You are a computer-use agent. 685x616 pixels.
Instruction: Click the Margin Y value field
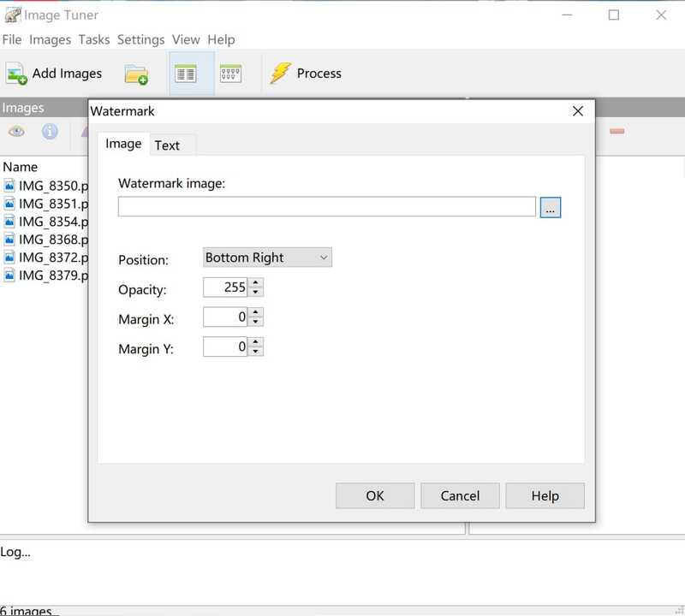click(x=225, y=346)
